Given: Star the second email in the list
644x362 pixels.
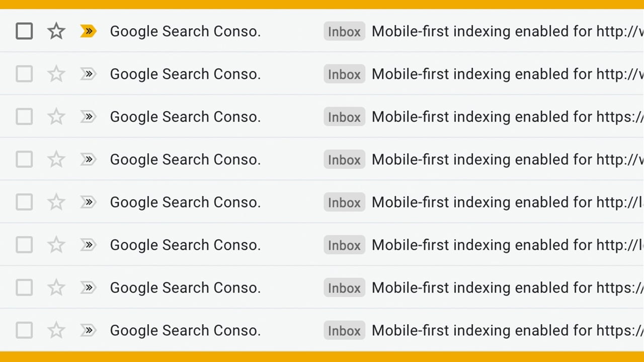Looking at the screenshot, I should click(56, 74).
